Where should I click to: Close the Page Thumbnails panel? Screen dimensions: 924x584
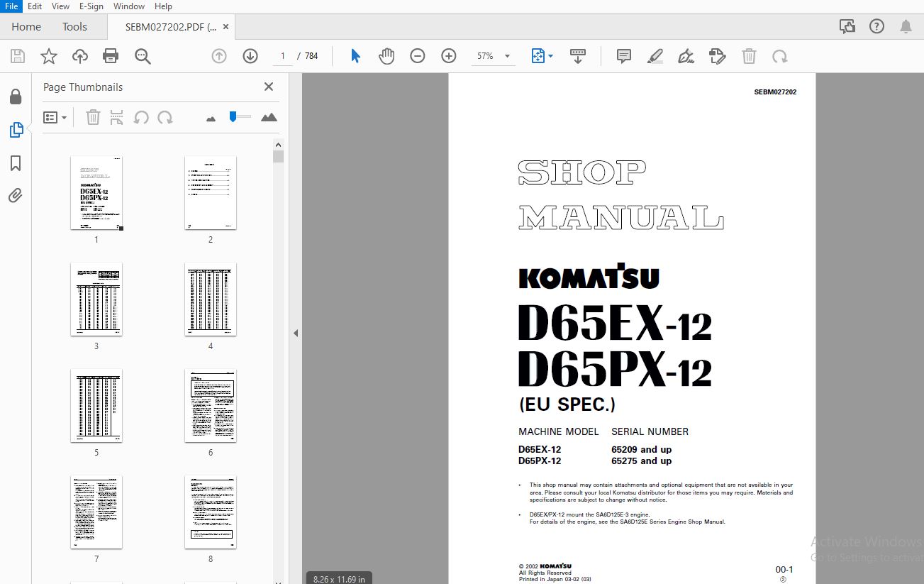point(269,87)
